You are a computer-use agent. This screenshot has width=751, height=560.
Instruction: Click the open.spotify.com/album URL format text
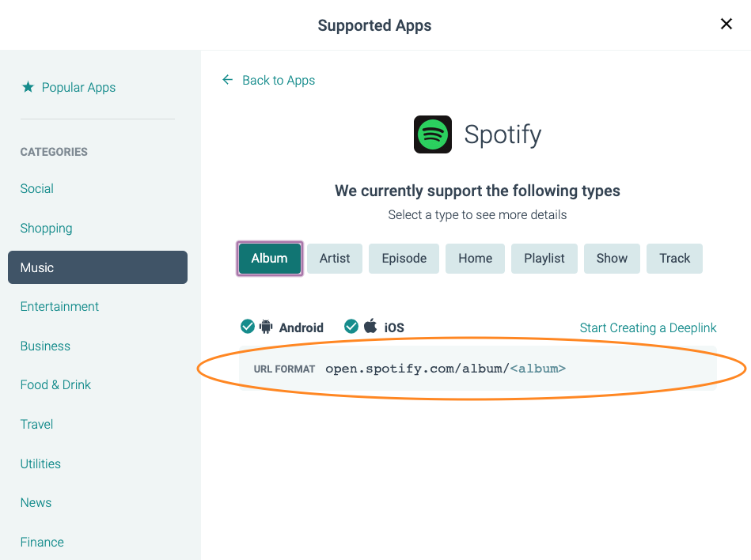click(446, 369)
